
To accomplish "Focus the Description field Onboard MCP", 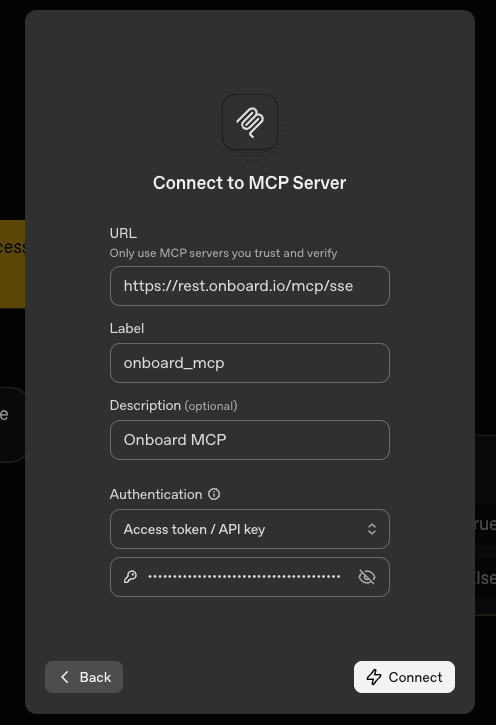I will [250, 440].
